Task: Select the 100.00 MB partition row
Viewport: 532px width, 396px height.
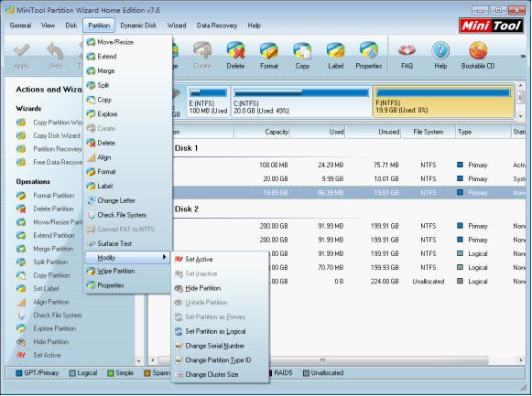Action: 349,165
